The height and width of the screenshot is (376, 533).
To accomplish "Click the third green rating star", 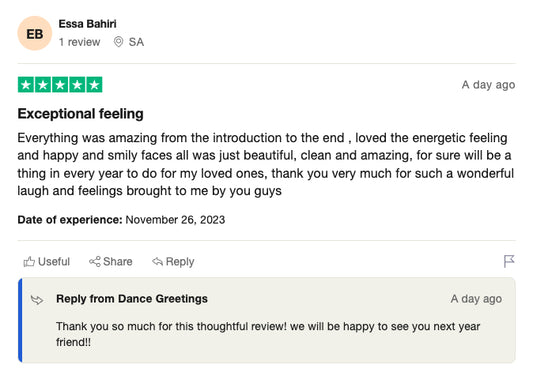I will 60,85.
